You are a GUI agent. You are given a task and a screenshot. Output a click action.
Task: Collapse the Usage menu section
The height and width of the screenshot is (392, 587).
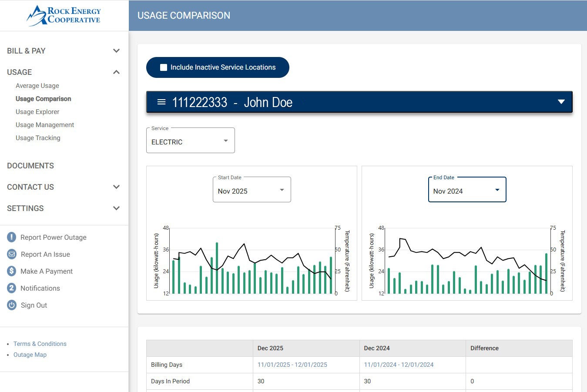click(116, 72)
